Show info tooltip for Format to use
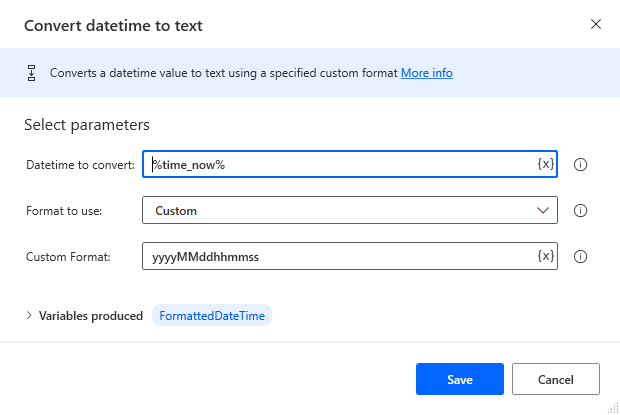 pos(580,211)
